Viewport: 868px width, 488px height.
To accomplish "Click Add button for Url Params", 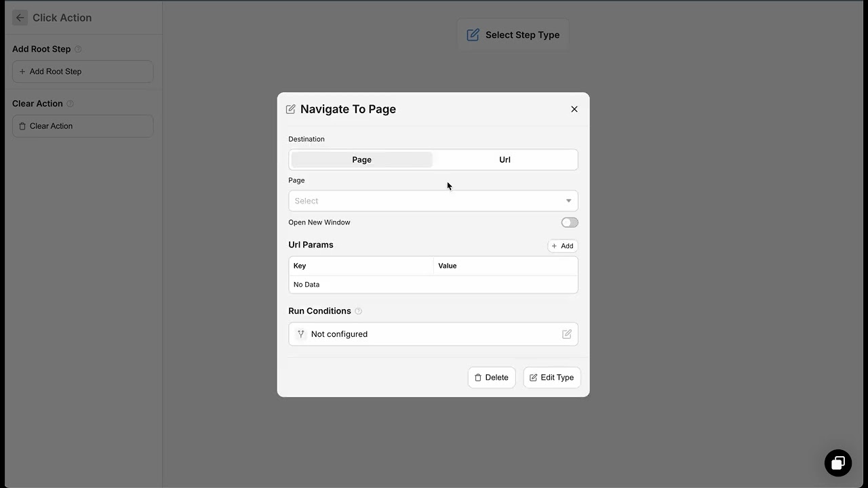I will (x=563, y=246).
